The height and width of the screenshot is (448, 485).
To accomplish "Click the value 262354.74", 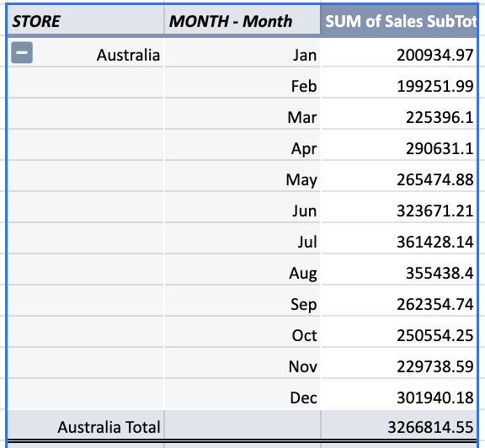I will pyautogui.click(x=434, y=305).
